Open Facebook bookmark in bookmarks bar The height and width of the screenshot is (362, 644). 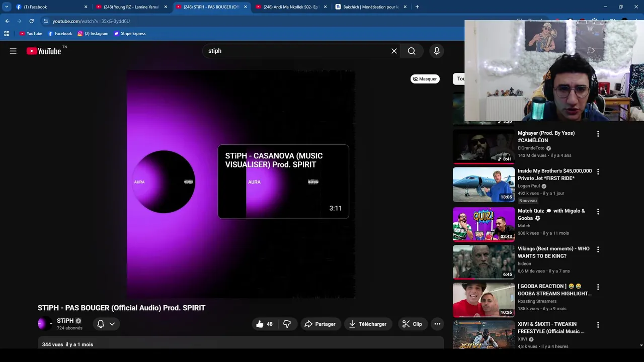[60, 34]
